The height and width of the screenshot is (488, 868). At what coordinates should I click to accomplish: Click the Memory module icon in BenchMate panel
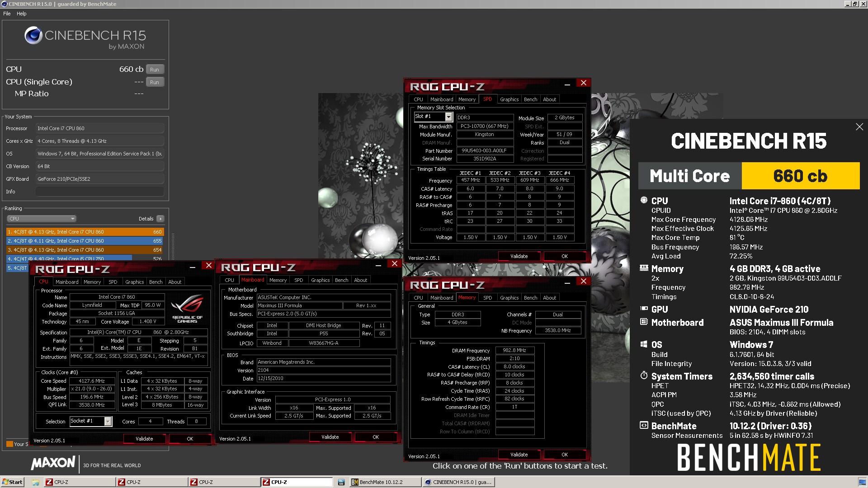[x=644, y=268]
